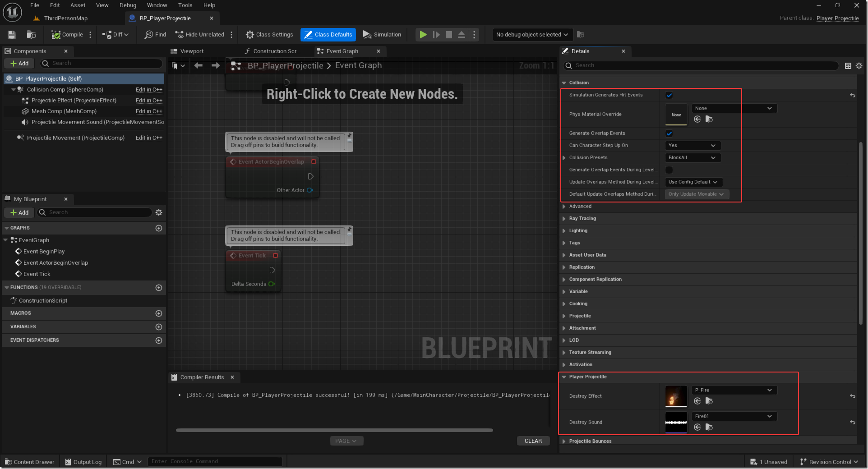
Task: Open My Blueprint settings gear
Action: tap(159, 212)
